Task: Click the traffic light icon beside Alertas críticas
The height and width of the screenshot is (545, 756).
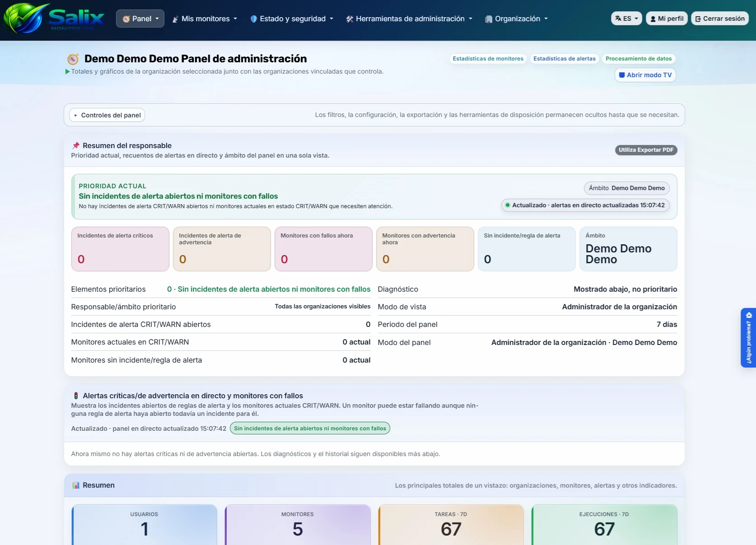Action: 76,396
